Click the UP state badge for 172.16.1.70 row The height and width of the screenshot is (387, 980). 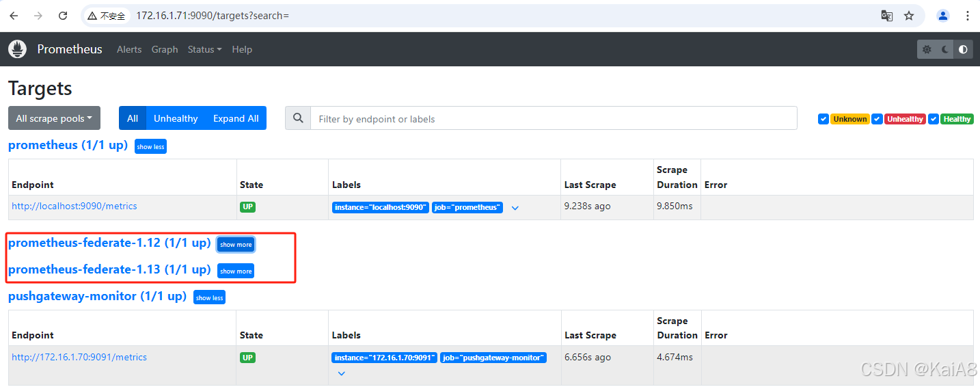click(x=247, y=358)
